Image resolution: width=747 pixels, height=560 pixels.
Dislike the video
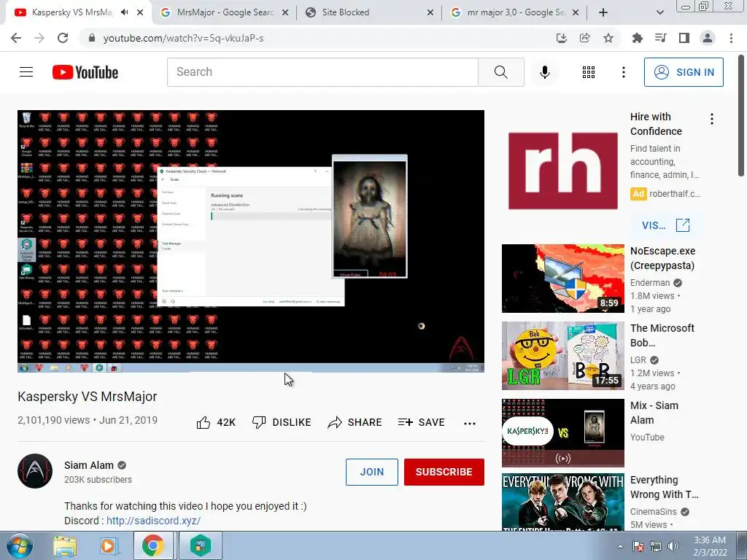282,422
